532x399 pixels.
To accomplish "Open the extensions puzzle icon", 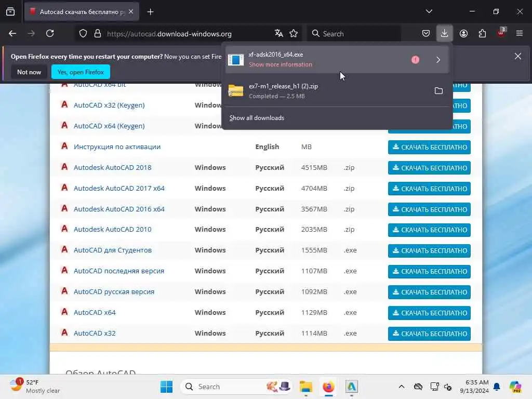I will click(x=482, y=34).
